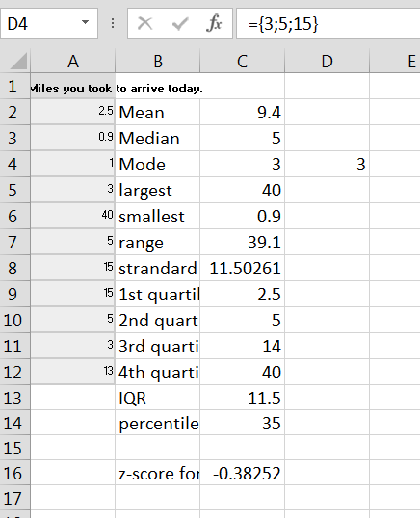Click the Select All corner triangle
Image resolution: width=420 pixels, height=518 pixels.
click(x=18, y=61)
